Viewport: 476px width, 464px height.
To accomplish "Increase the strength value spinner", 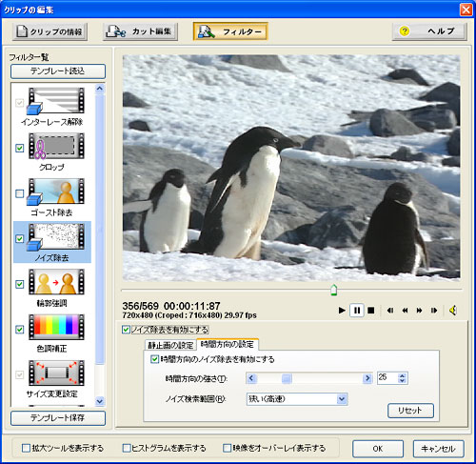I will coord(402,375).
